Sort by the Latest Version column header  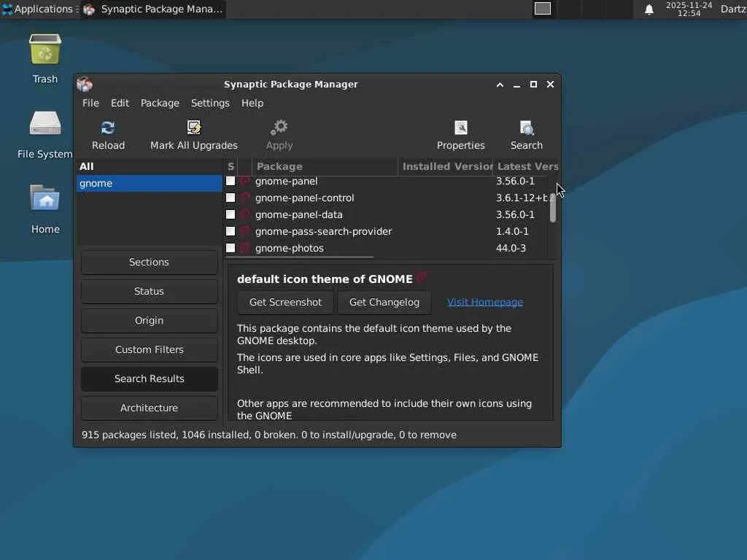[x=526, y=166]
